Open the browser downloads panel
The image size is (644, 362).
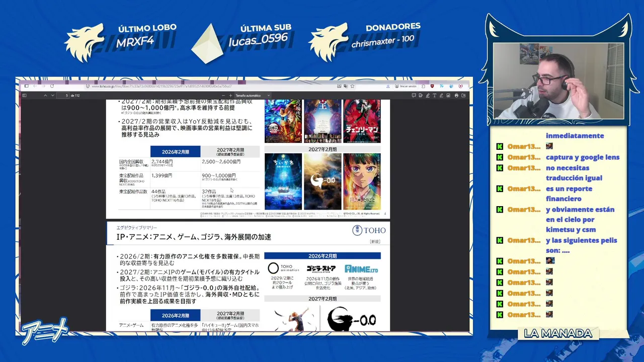[388, 86]
